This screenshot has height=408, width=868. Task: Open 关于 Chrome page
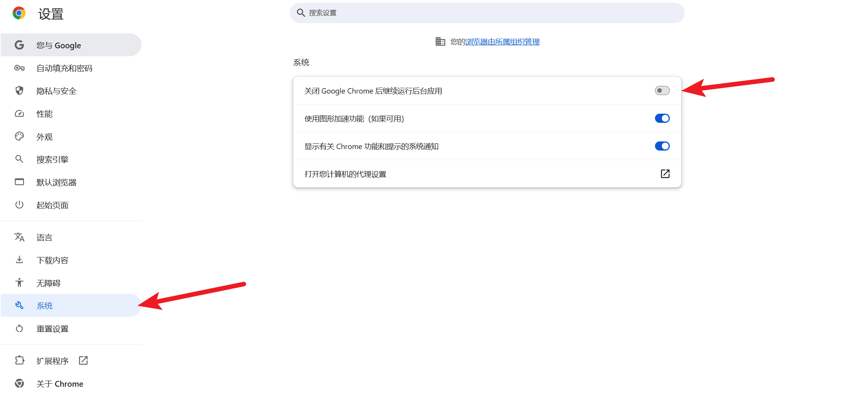(71, 384)
